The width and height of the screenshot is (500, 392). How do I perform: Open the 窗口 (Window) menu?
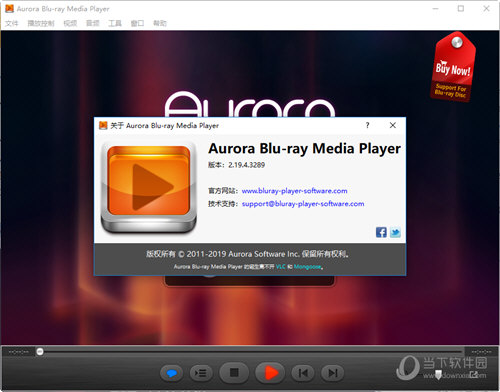point(137,23)
